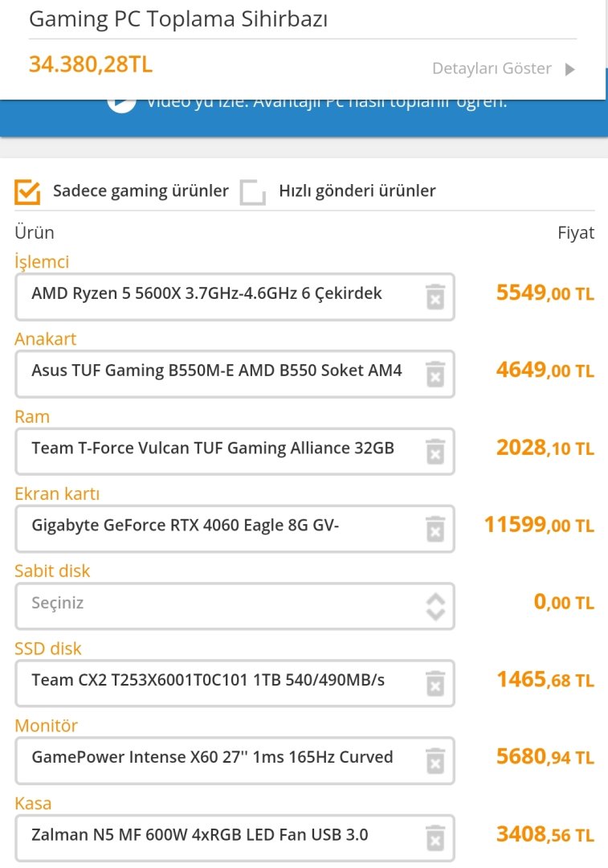Uncheck Sadece gaming ürünler checkbox
Image resolution: width=608 pixels, height=868 pixels.
pyautogui.click(x=27, y=192)
